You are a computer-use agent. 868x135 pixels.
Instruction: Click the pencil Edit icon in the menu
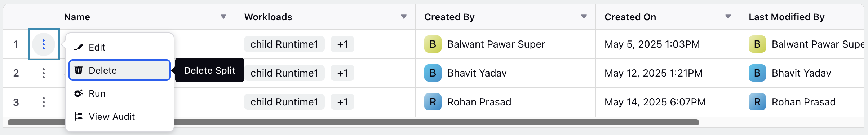[x=79, y=47]
